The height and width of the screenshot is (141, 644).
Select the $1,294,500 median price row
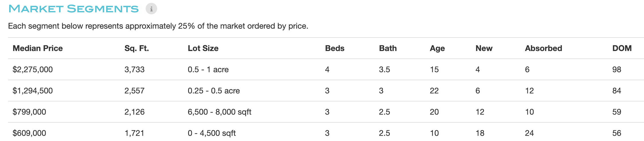(x=326, y=91)
